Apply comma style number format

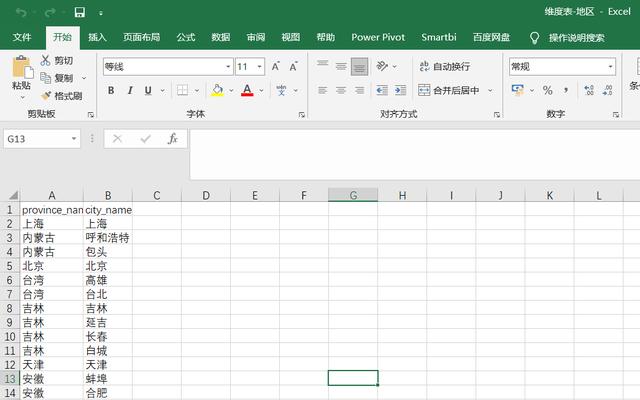point(566,90)
